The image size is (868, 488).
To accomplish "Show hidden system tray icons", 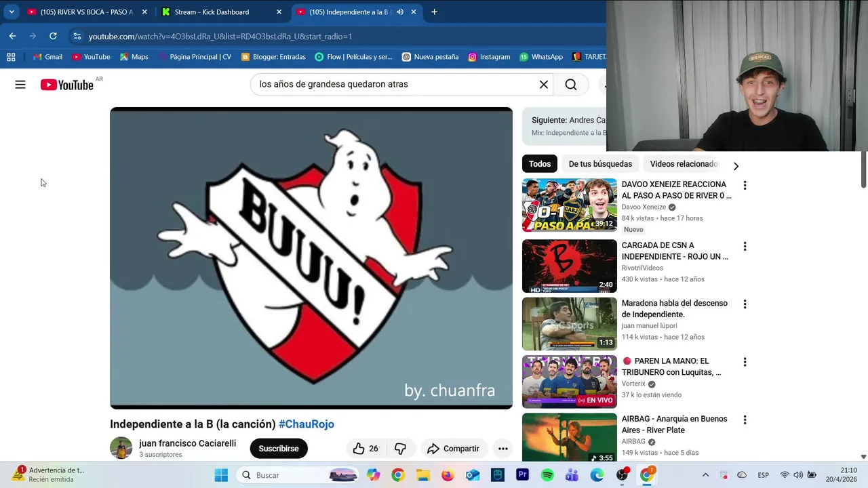I will coord(705,475).
